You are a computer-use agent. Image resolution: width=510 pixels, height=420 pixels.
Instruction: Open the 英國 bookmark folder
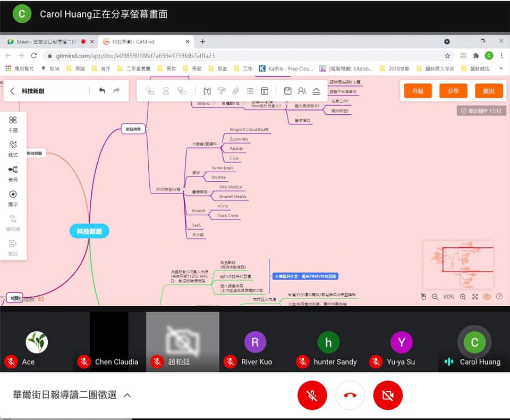tap(75, 69)
